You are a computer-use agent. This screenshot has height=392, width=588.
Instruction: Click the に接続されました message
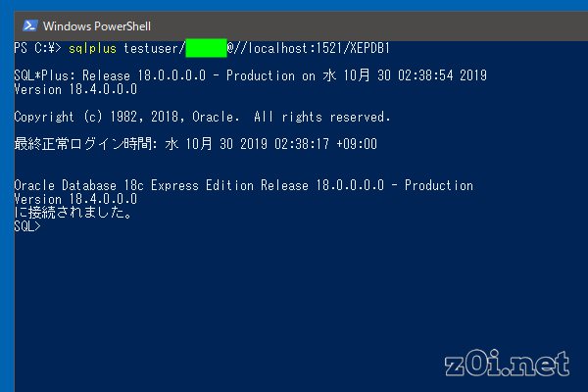tap(73, 213)
